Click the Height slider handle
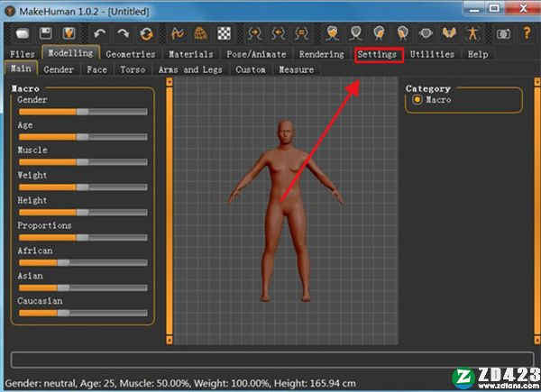The height and width of the screenshot is (392, 541). pyautogui.click(x=82, y=213)
